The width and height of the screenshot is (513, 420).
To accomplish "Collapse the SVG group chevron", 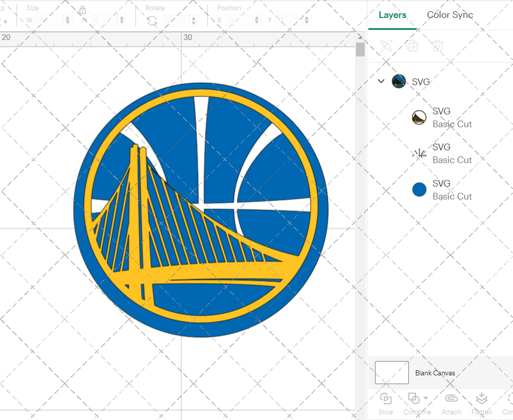I will coord(381,81).
